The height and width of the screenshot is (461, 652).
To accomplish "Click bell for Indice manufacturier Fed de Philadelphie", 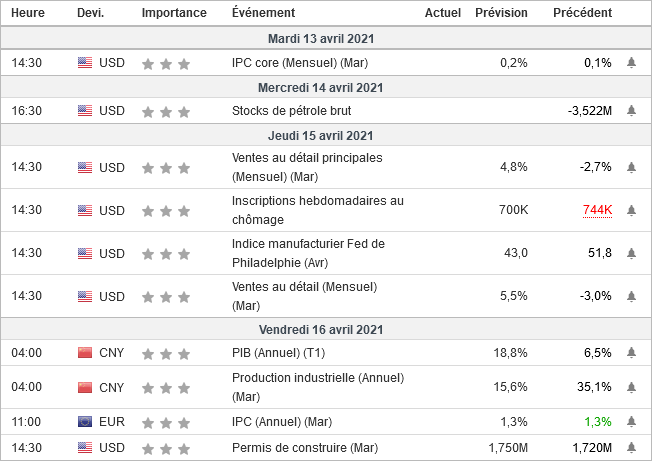I will (631, 253).
